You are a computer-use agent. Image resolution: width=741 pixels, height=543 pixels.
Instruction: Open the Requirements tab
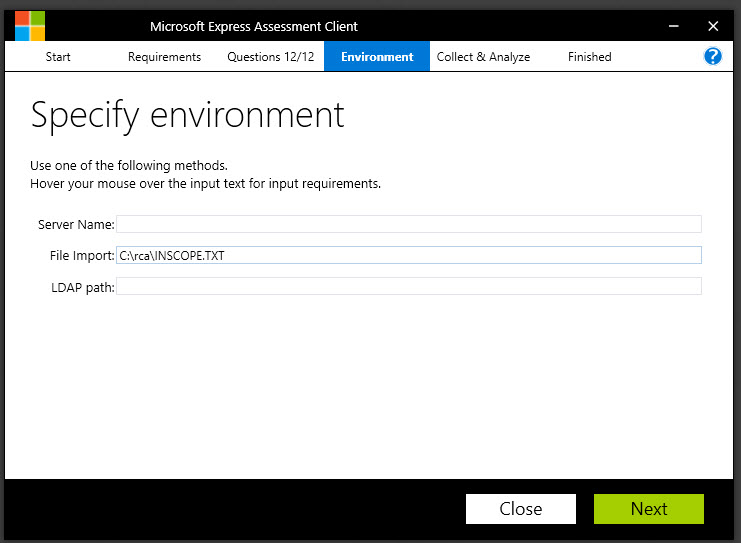click(x=164, y=57)
